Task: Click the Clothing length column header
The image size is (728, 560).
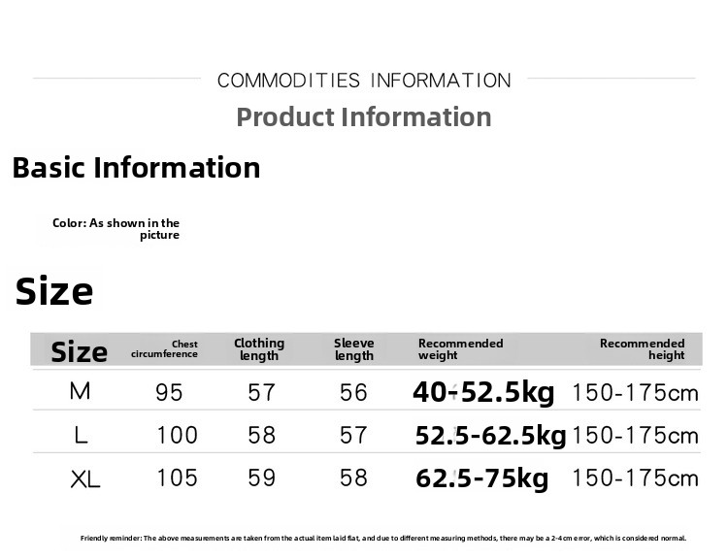Action: [259, 349]
